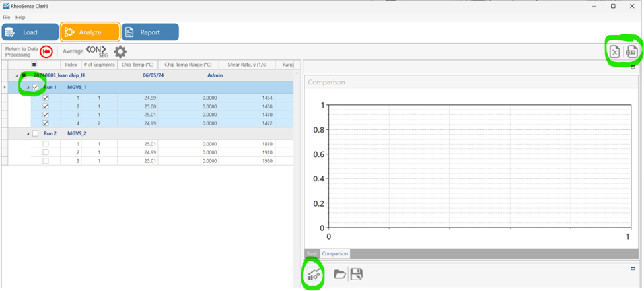Click segments cell showing 2 in Run 1
644x291 pixels.
point(99,123)
